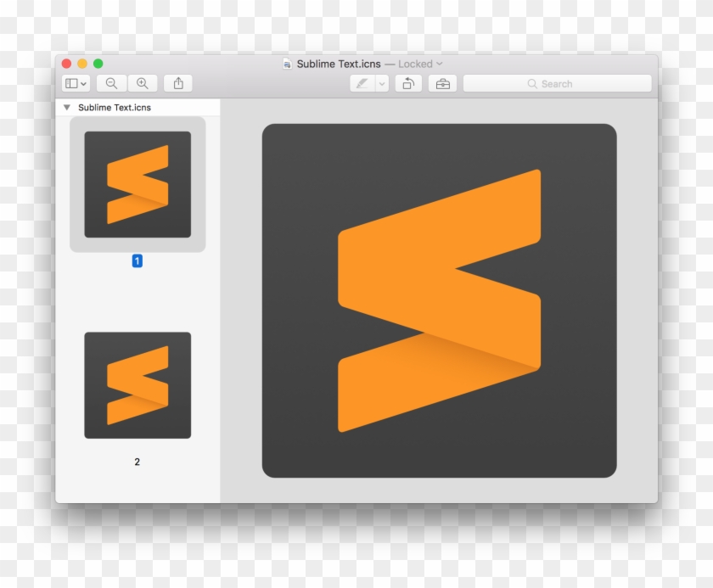Click the document proxy icon in title

(x=288, y=64)
